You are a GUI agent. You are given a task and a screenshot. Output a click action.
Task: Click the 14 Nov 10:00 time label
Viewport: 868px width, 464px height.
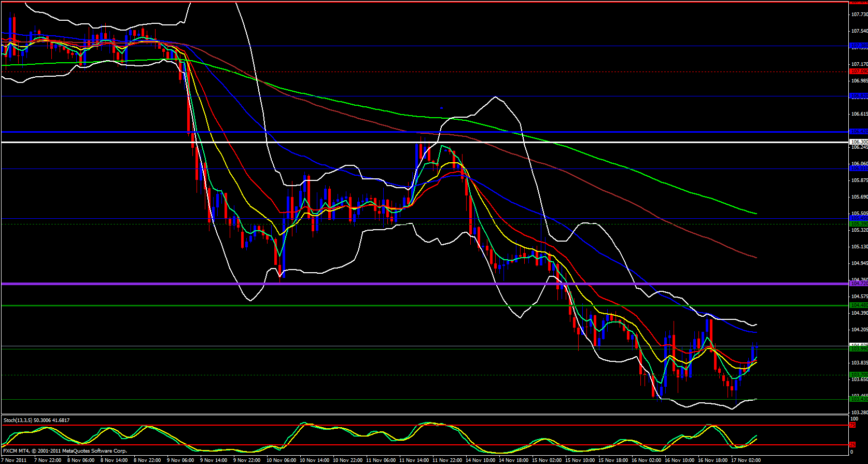480,460
